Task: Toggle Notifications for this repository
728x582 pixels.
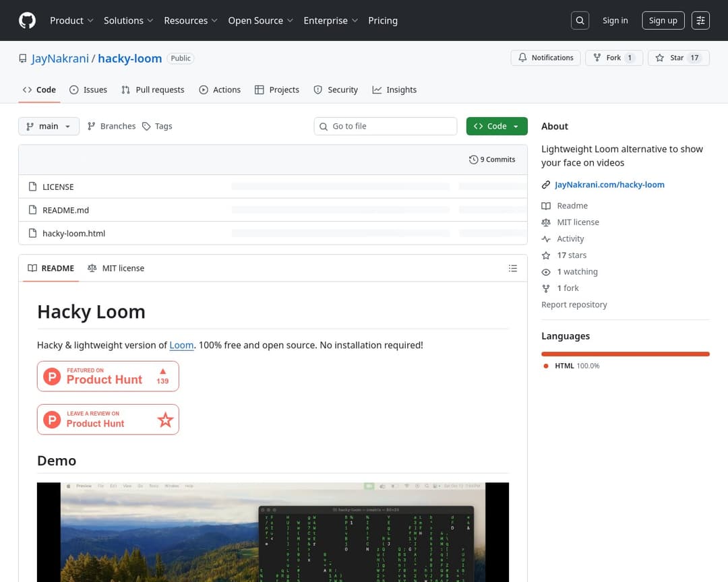Action: (x=545, y=58)
